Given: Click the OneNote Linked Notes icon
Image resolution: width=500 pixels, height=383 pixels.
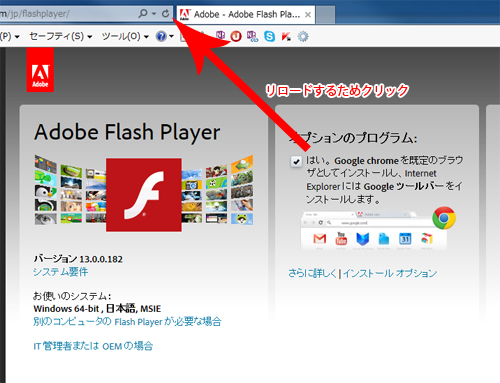Looking at the screenshot, I should (252, 36).
